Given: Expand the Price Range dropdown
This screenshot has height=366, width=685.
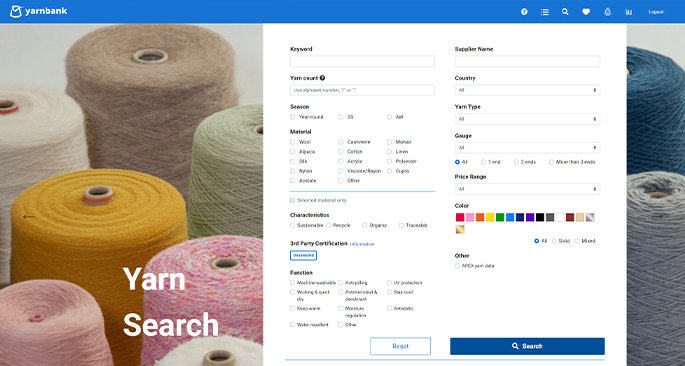Looking at the screenshot, I should [x=527, y=189].
